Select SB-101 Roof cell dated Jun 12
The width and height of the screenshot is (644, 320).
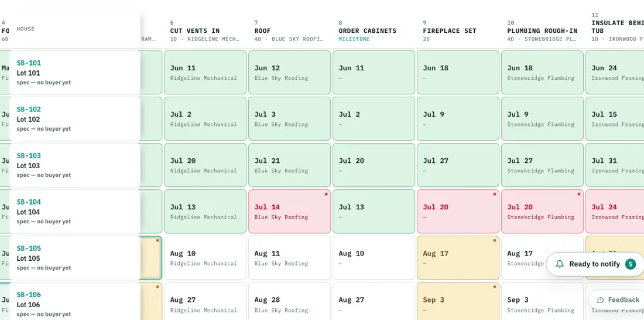pyautogui.click(x=290, y=73)
